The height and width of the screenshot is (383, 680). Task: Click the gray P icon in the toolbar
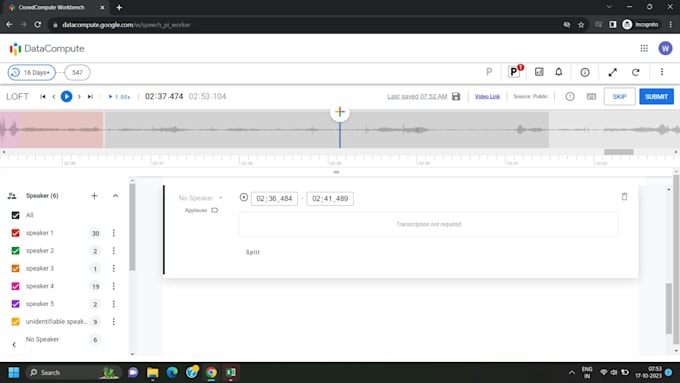pyautogui.click(x=489, y=72)
